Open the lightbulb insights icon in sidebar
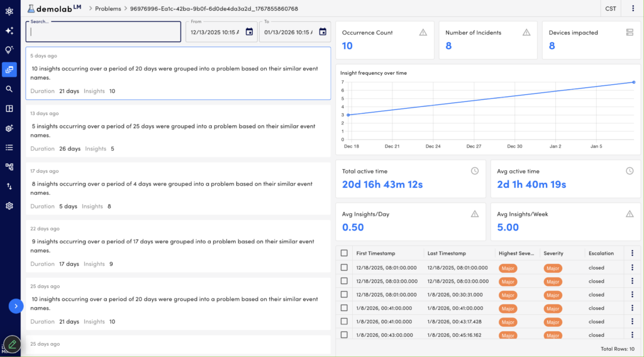 [9, 50]
